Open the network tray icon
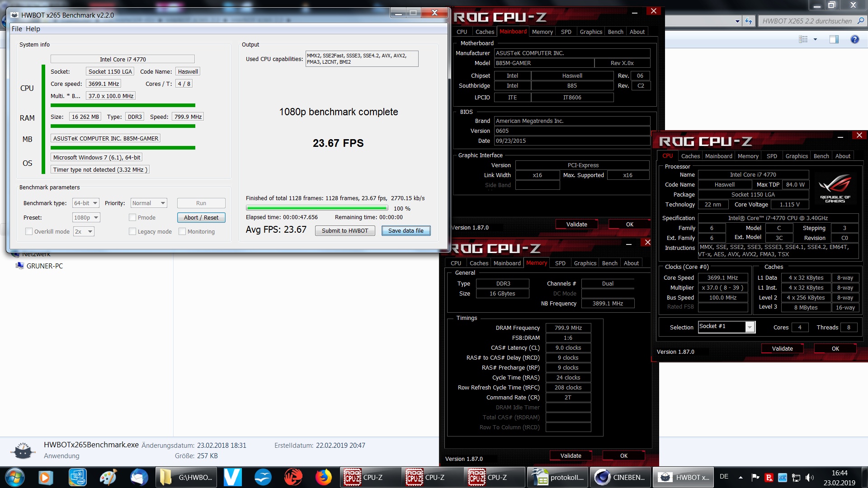The image size is (868, 488). tap(796, 477)
